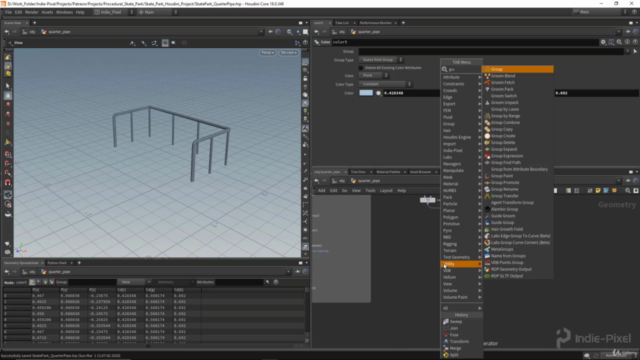Expand Constraints category submenu

[461, 84]
